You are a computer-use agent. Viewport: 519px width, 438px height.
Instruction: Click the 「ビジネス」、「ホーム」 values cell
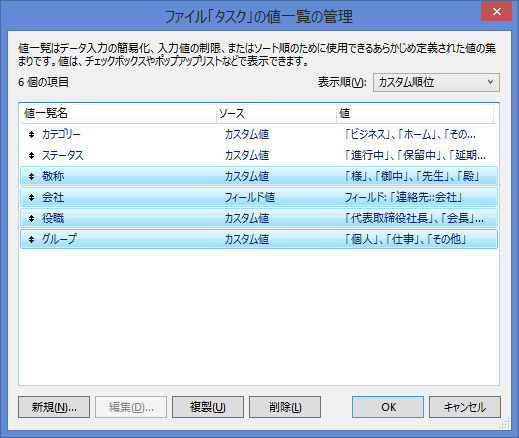[x=410, y=134]
